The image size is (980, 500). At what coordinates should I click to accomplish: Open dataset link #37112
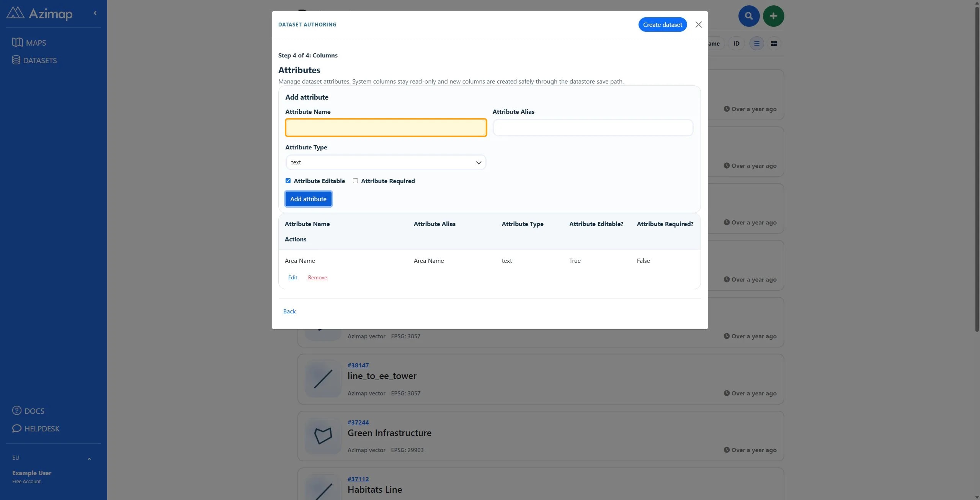[x=358, y=479]
